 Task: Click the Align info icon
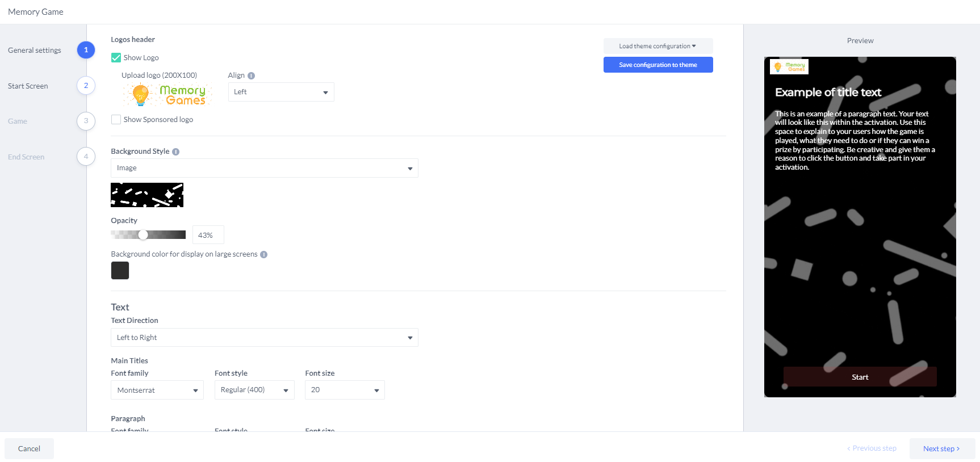tap(251, 75)
